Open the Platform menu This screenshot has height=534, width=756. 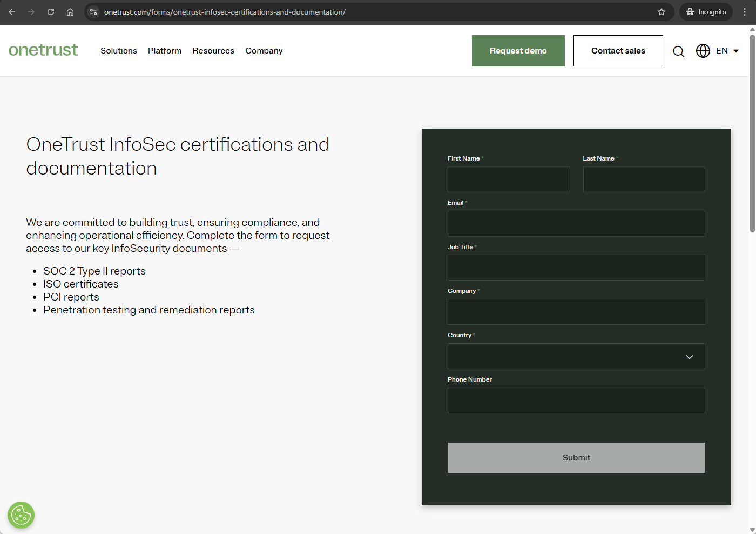tap(165, 51)
